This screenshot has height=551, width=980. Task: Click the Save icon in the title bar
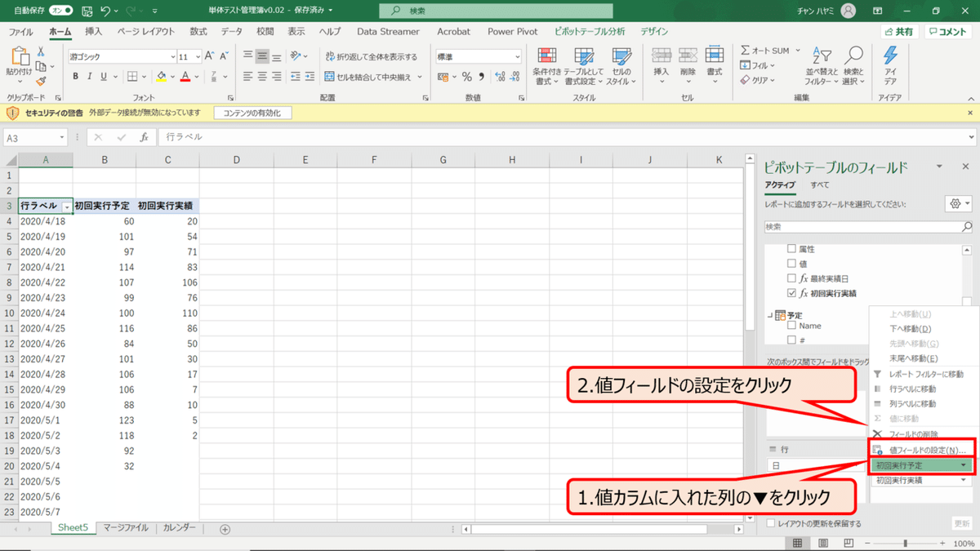pyautogui.click(x=87, y=11)
